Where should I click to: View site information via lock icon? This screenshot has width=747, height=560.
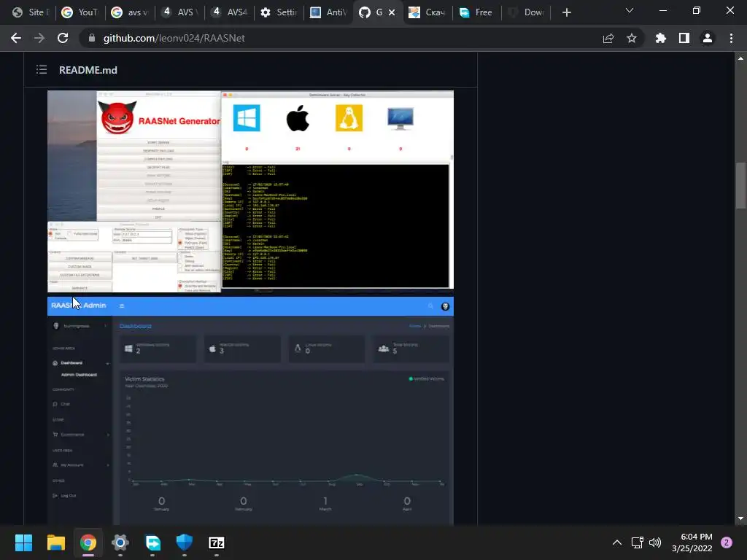[x=92, y=38]
